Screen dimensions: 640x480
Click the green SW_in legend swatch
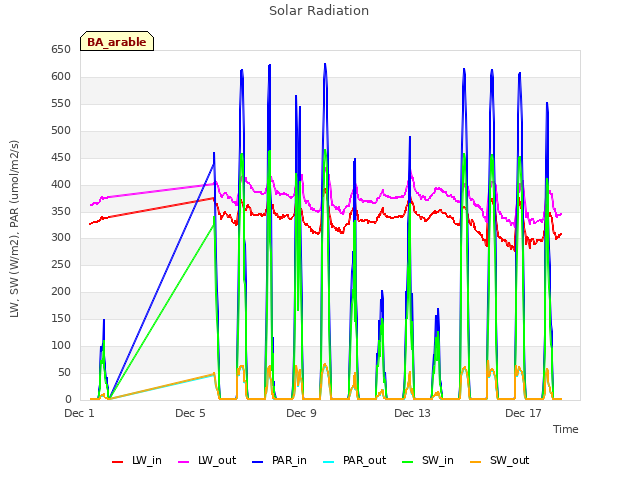[x=408, y=462]
